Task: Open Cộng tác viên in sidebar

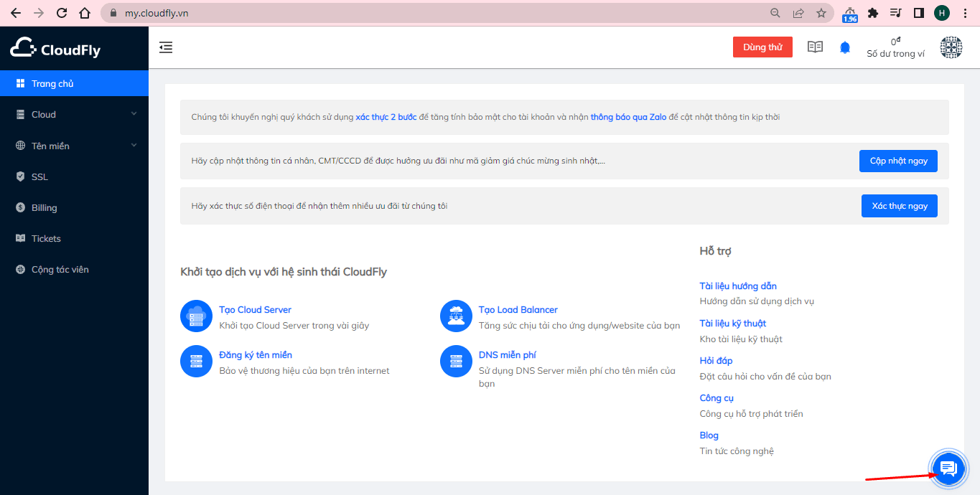Action: [74, 269]
